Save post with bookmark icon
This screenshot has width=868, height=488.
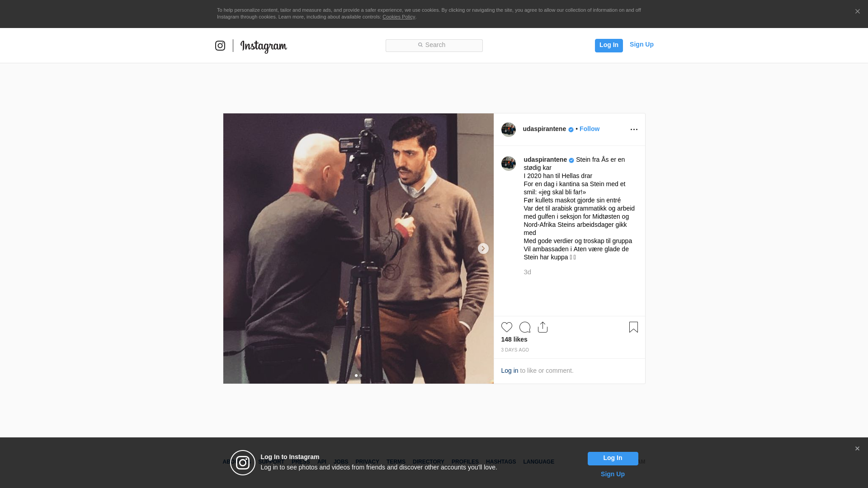coord(633,327)
